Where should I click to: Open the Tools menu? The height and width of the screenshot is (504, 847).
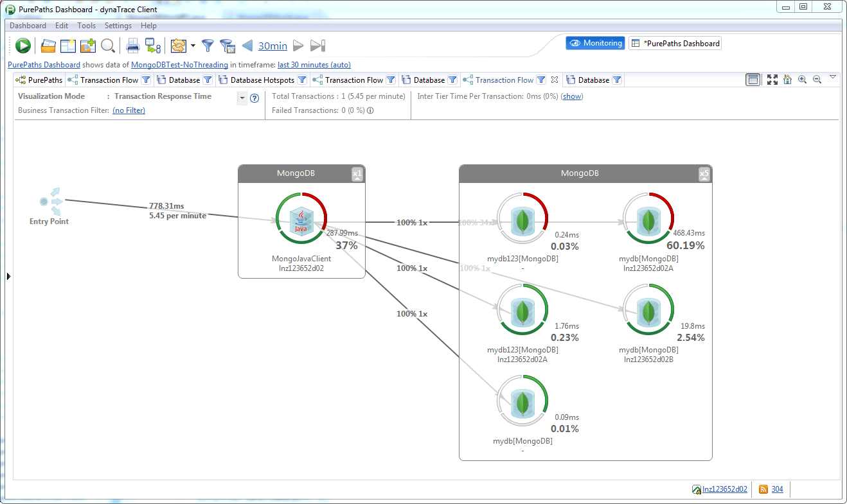click(x=86, y=26)
